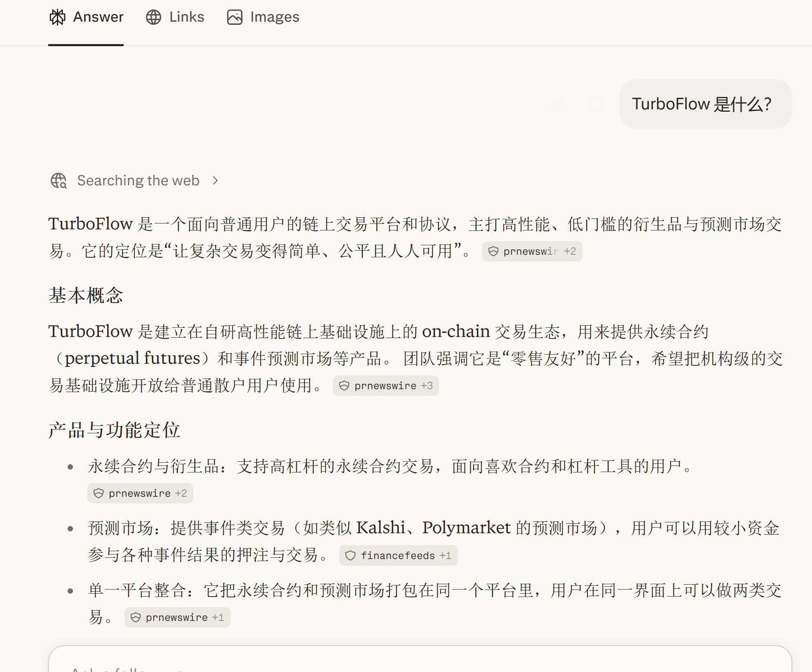Open the prnewswire +1 citation chip
The image size is (812, 672).
177,618
